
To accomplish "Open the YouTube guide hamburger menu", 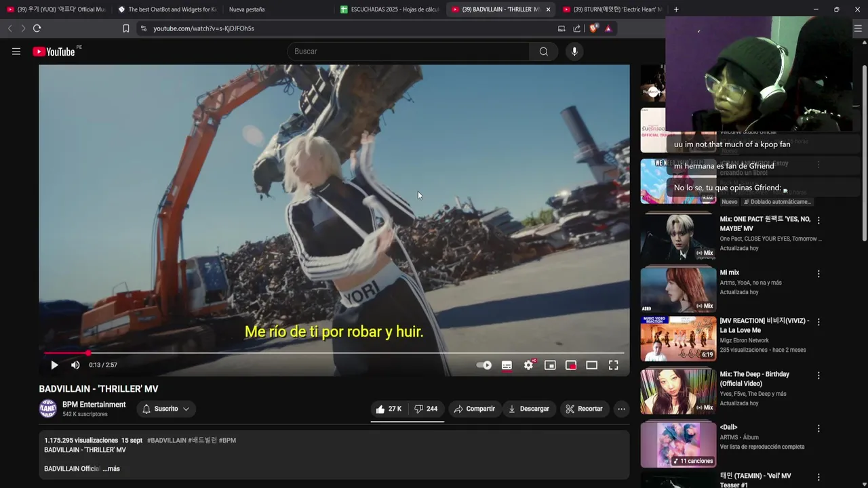I will (16, 52).
